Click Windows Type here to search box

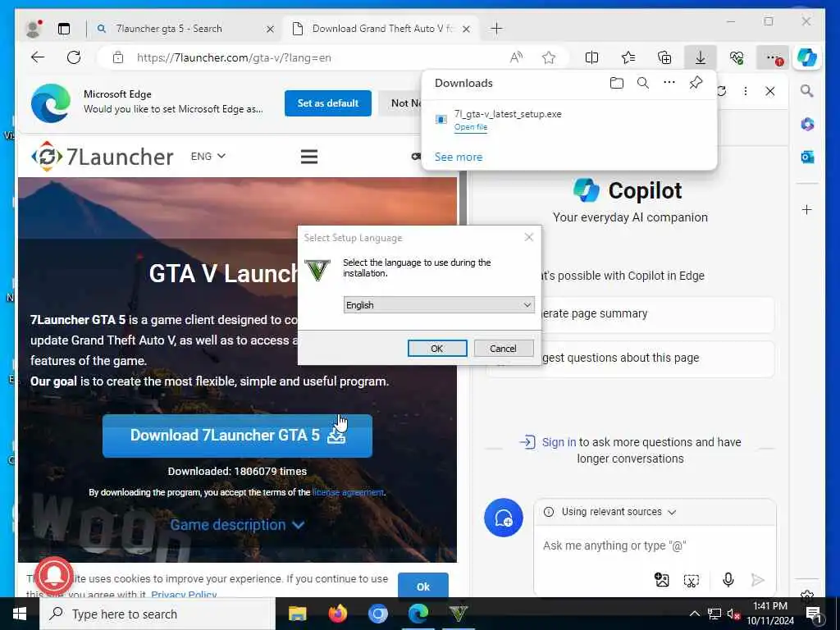pos(157,614)
